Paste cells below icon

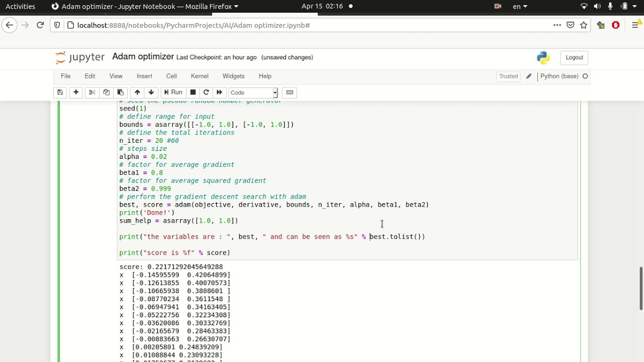click(x=120, y=93)
